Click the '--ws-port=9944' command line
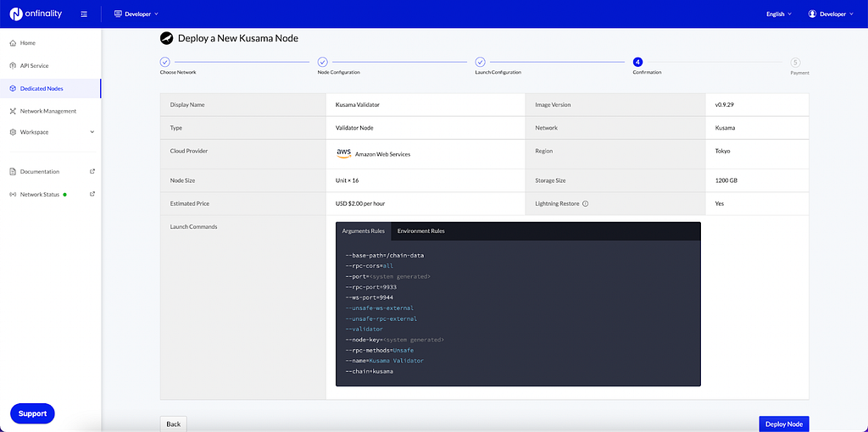The height and width of the screenshot is (432, 868). [369, 297]
